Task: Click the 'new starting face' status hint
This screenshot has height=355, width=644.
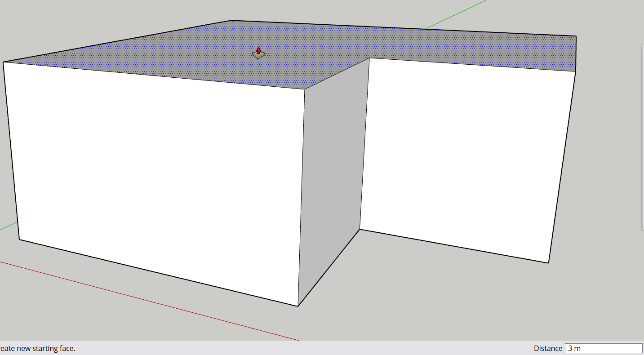Action: tap(38, 348)
